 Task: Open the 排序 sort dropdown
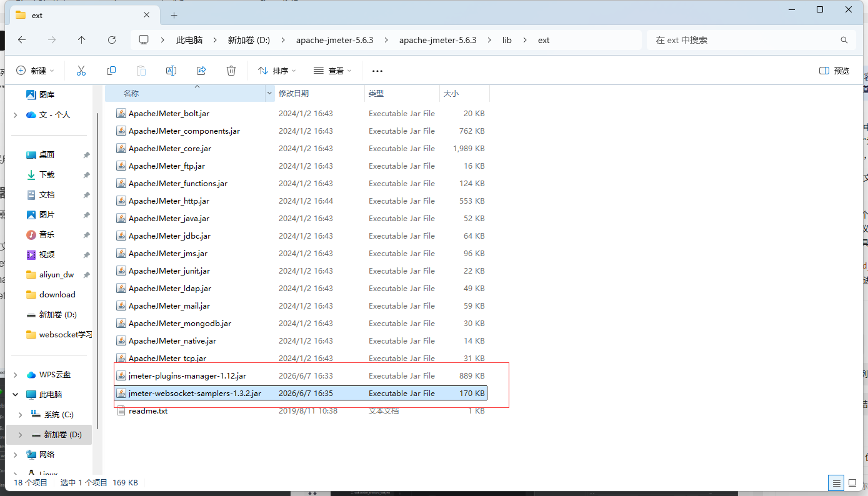tap(277, 71)
